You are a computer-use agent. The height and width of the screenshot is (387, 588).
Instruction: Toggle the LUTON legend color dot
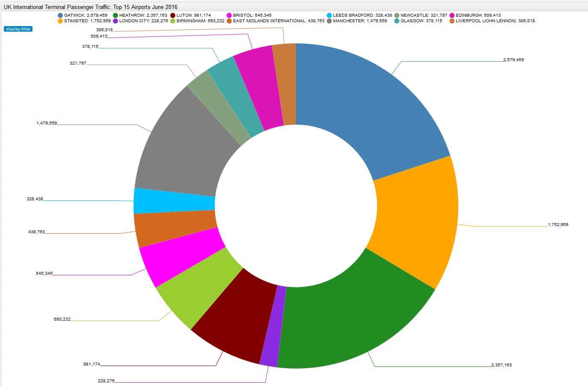173,15
